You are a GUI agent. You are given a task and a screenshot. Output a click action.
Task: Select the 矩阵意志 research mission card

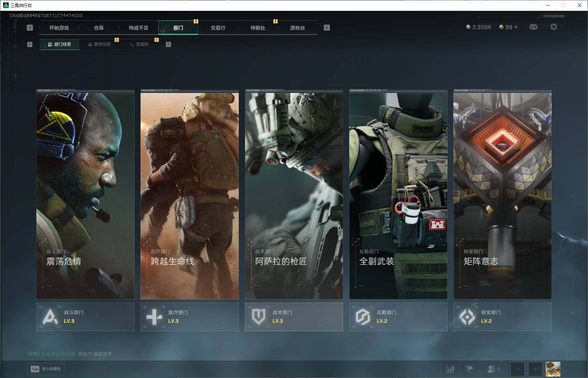point(502,196)
